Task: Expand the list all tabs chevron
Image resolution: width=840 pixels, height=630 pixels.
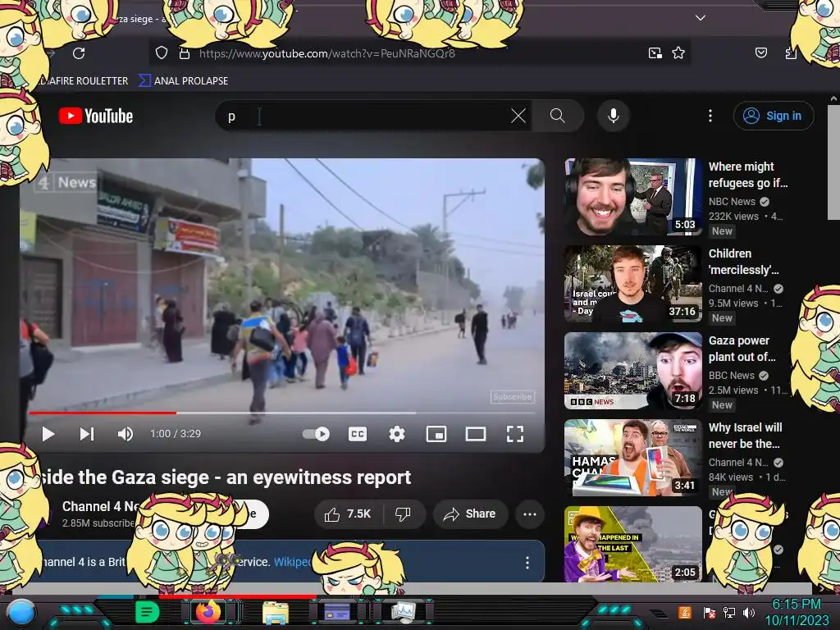Action: [701, 18]
